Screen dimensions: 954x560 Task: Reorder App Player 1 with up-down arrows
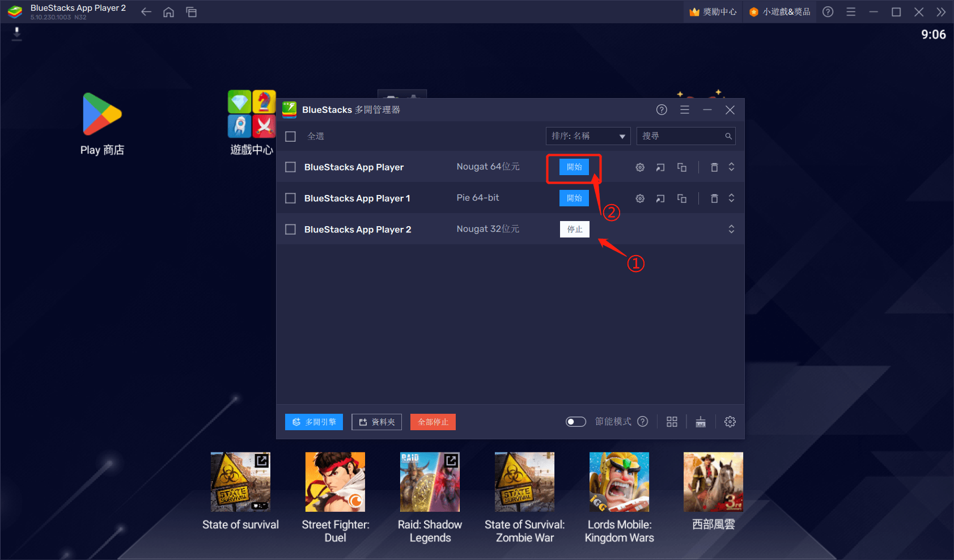click(x=731, y=198)
